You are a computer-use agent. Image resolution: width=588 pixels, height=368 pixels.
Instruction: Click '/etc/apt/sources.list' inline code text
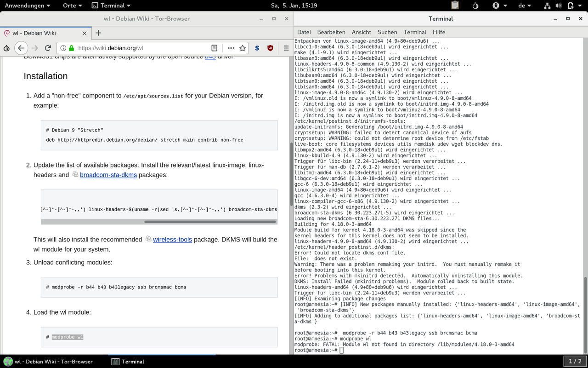[x=153, y=96]
